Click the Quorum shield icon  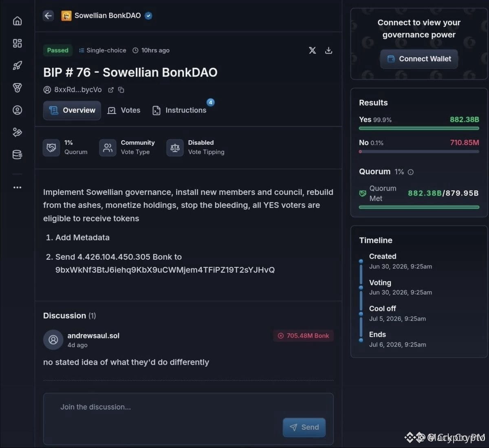tap(51, 148)
